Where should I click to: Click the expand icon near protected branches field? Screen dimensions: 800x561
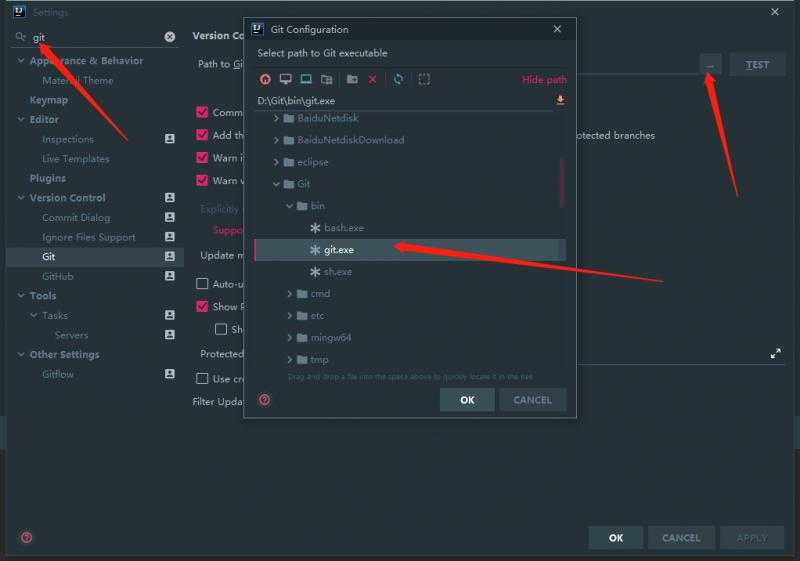776,353
